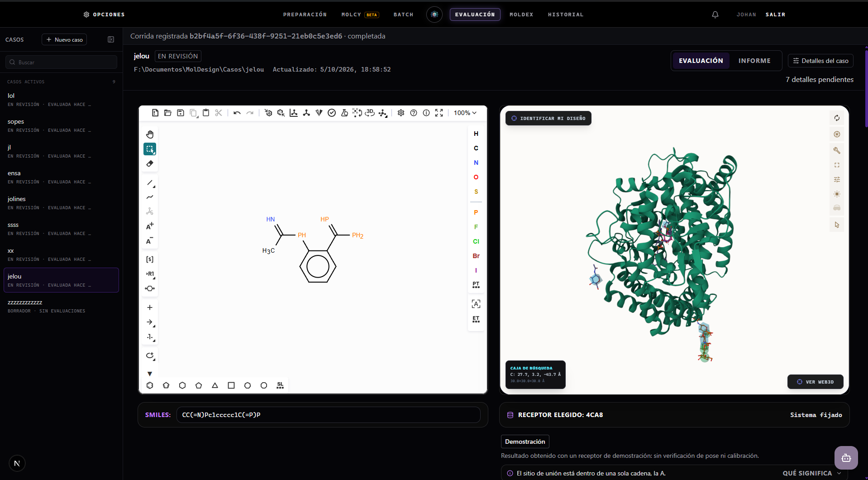Toggle the Rectangle Selection tool
Image resolution: width=868 pixels, height=480 pixels.
tap(150, 149)
